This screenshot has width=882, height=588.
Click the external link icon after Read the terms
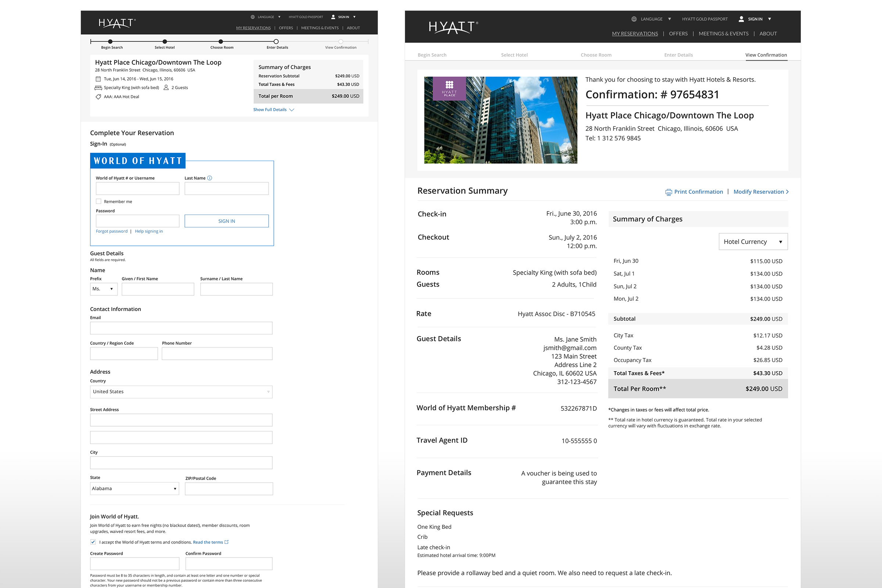pyautogui.click(x=226, y=542)
